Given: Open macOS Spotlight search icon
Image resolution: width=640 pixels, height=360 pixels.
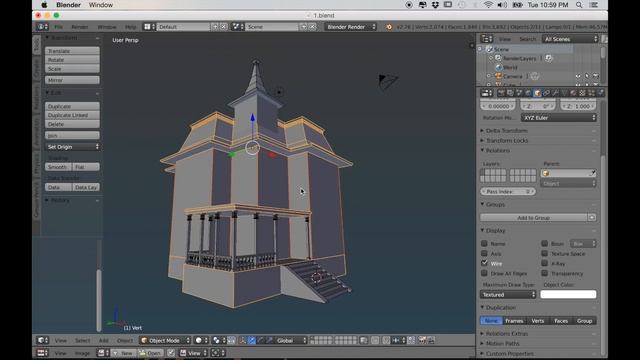Looking at the screenshot, I should [579, 5].
